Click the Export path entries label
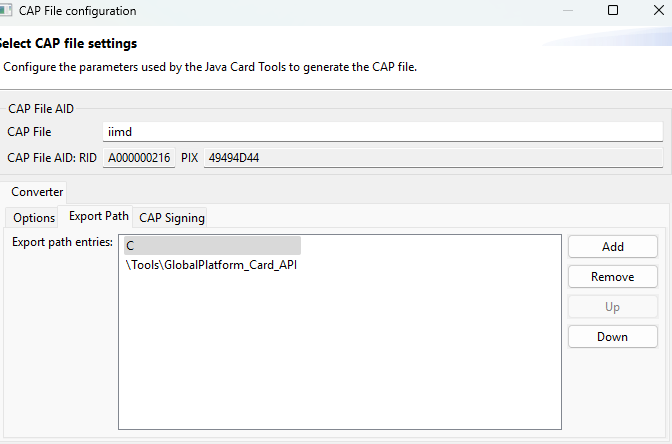The width and height of the screenshot is (672, 444). [62, 242]
